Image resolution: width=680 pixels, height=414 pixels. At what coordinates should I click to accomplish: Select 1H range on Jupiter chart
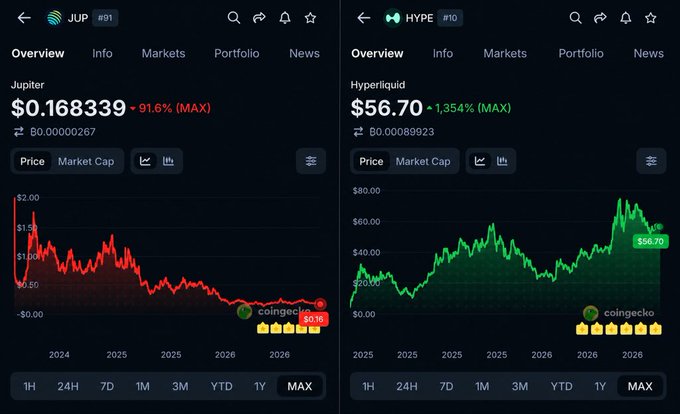pos(29,386)
